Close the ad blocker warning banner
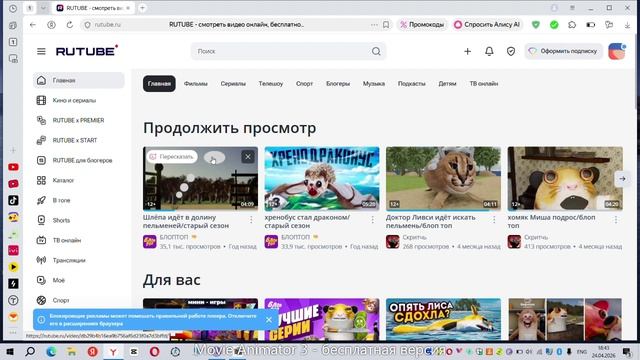This screenshot has height=360, width=640. click(x=269, y=320)
